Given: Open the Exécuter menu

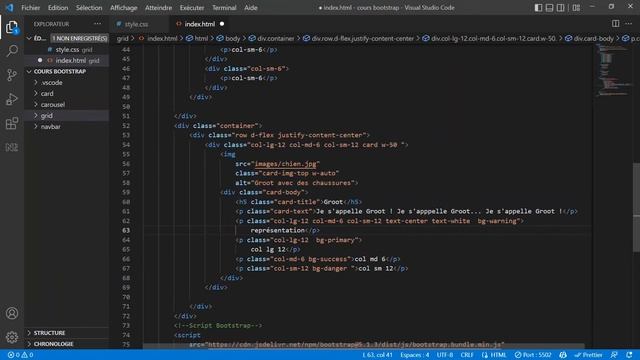Looking at the screenshot, I should (x=192, y=7).
